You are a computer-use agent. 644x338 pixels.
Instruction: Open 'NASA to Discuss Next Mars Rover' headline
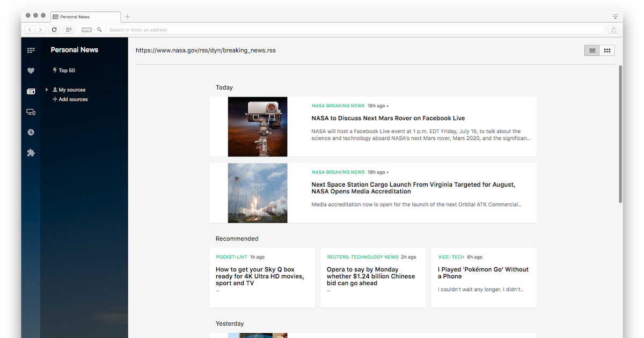click(388, 118)
